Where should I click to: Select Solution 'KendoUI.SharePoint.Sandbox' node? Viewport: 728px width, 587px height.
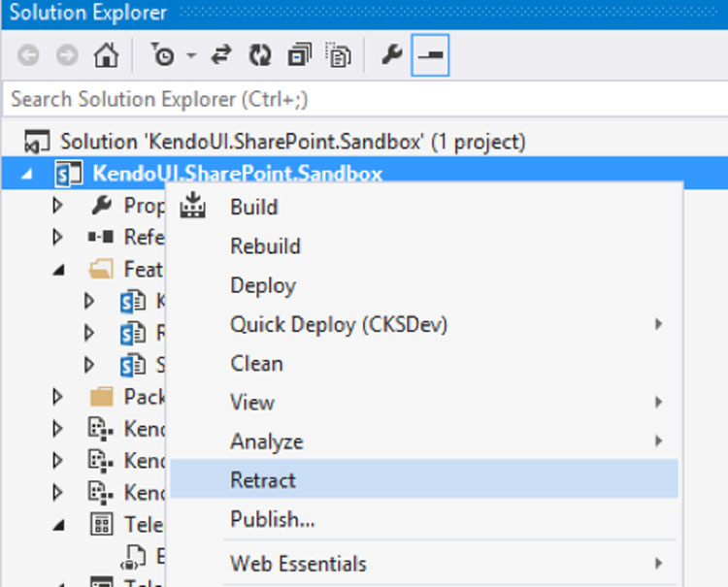coord(293,142)
